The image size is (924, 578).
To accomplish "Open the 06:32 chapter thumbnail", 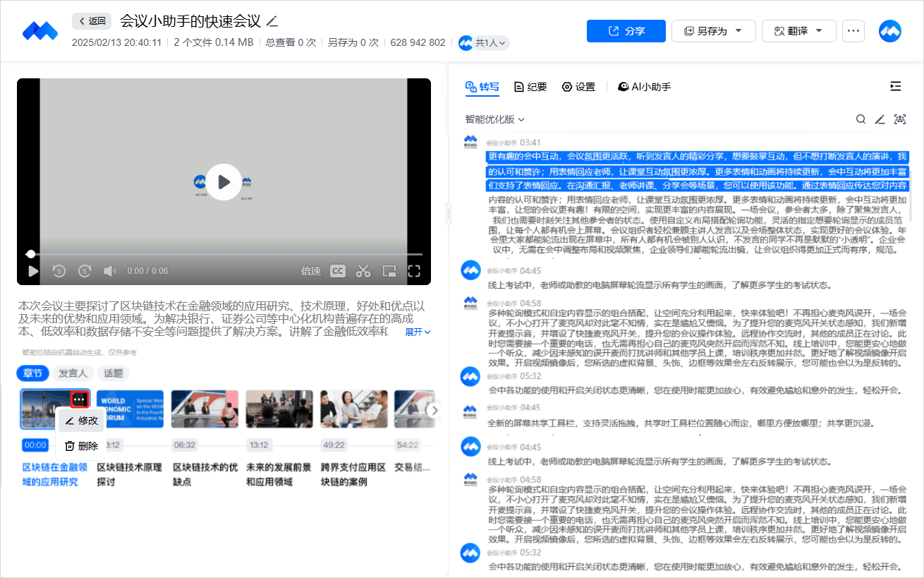I will point(205,409).
